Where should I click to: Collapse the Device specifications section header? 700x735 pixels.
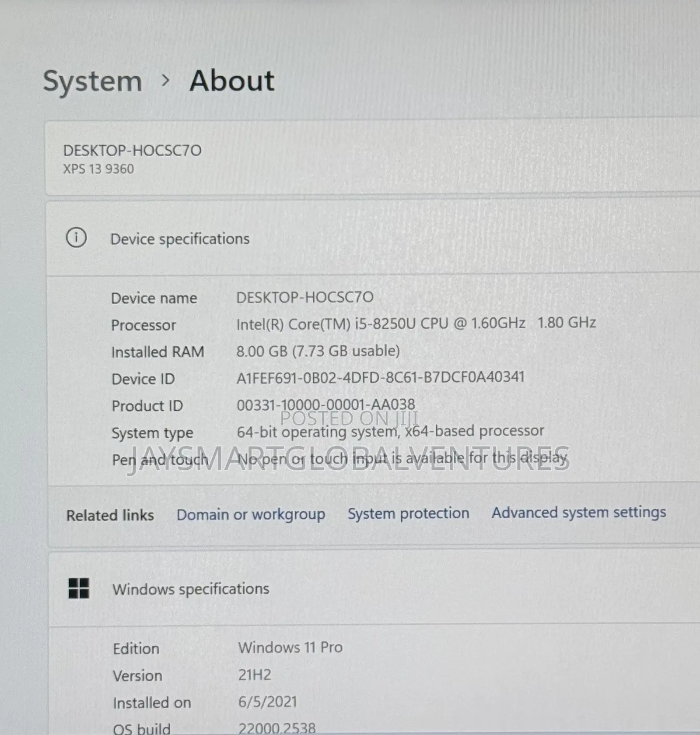tap(373, 239)
